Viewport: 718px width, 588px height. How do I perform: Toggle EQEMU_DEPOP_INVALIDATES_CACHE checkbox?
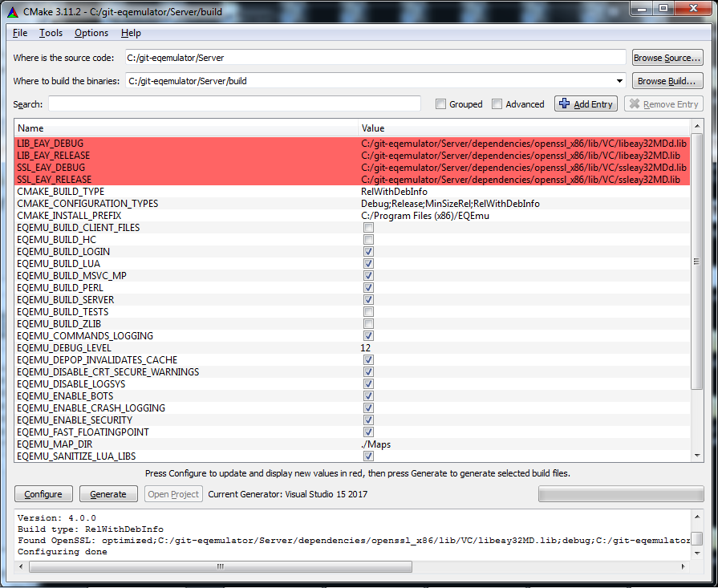(368, 359)
